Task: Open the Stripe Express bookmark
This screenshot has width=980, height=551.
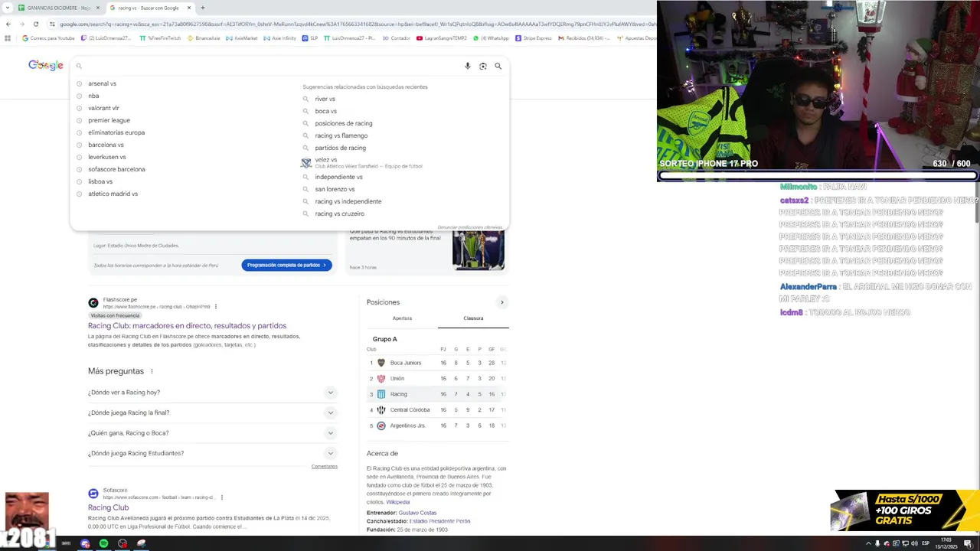Action: click(x=534, y=37)
